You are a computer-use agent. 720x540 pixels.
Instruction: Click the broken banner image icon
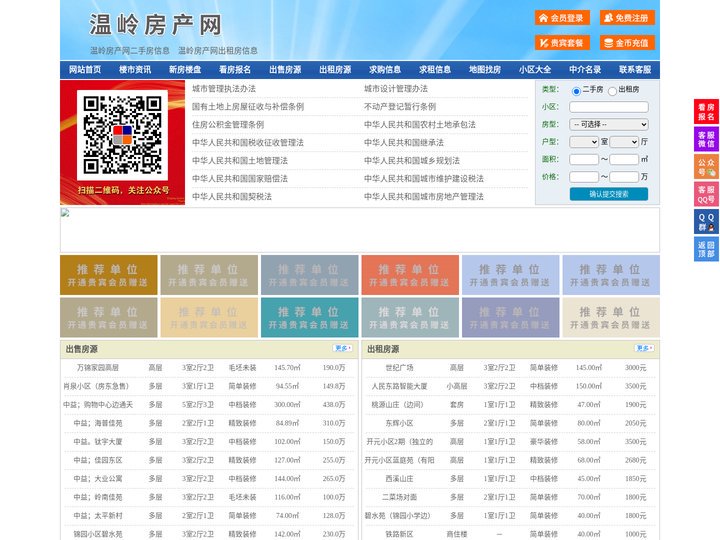pos(65,212)
